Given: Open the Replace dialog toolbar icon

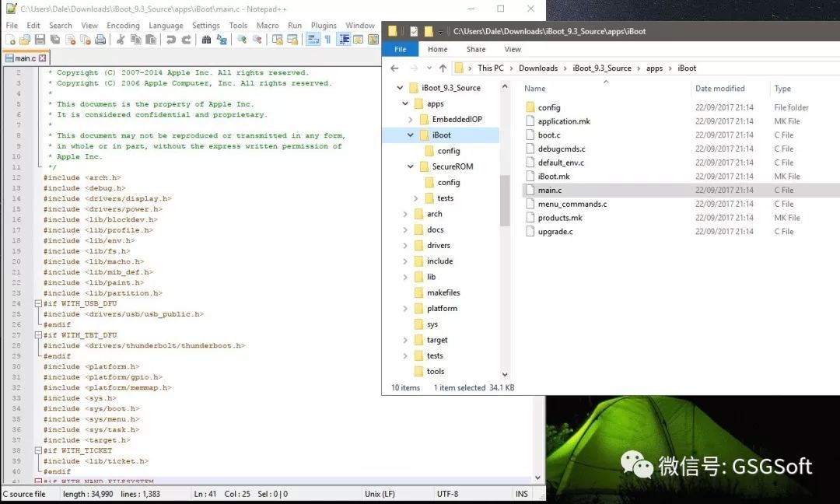Looking at the screenshot, I should [221, 40].
